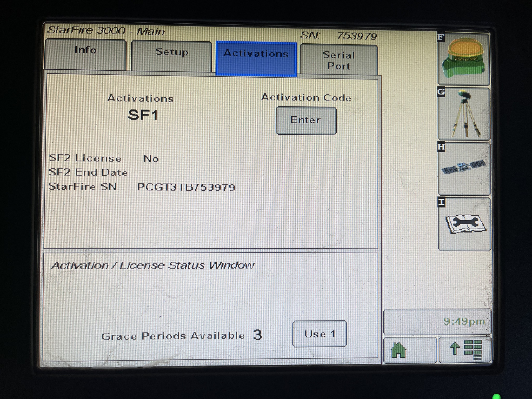Click the StarFire SN value PCGT3TB753979
Screen dimensions: 532x399
pos(186,187)
